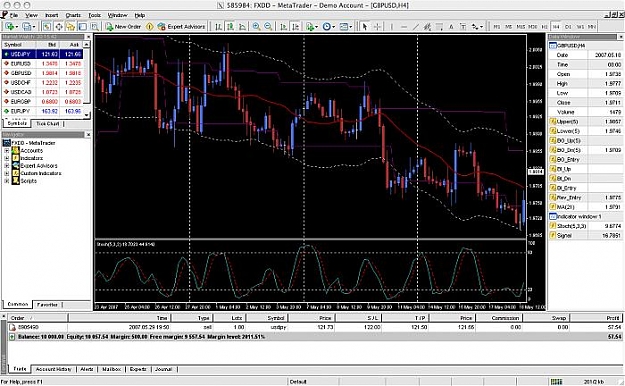Open the Indicators list toolbar icon

310,27
